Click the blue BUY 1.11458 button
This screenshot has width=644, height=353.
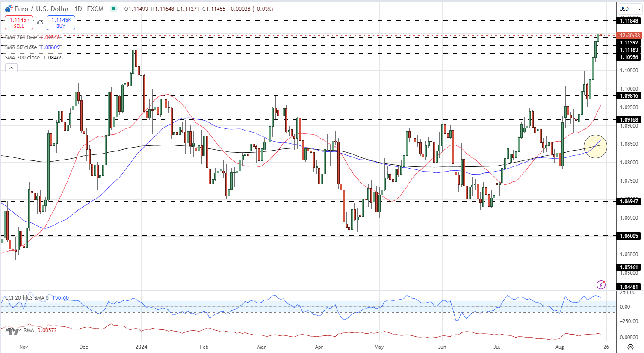(61, 23)
